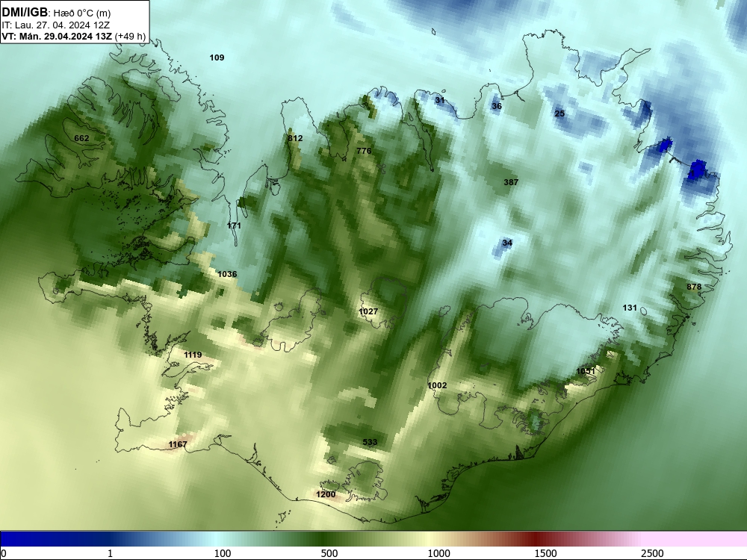Click the 1051 value in the southeast

pos(586,371)
